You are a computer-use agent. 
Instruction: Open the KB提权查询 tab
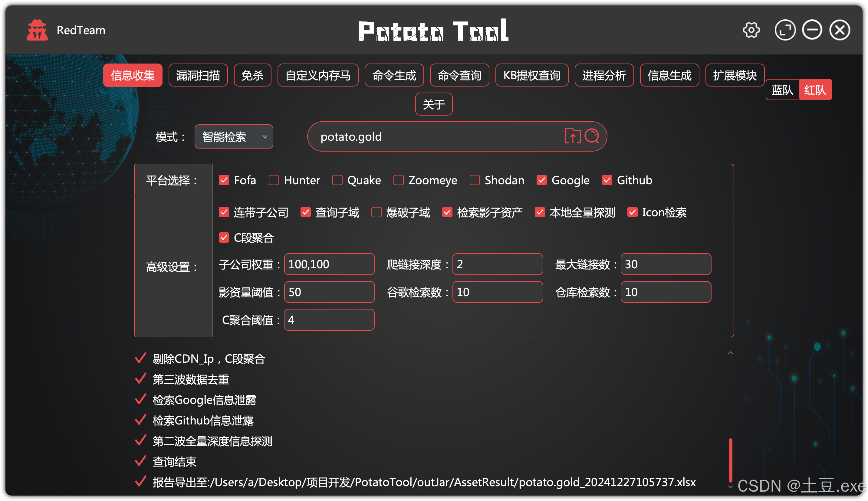pyautogui.click(x=531, y=75)
